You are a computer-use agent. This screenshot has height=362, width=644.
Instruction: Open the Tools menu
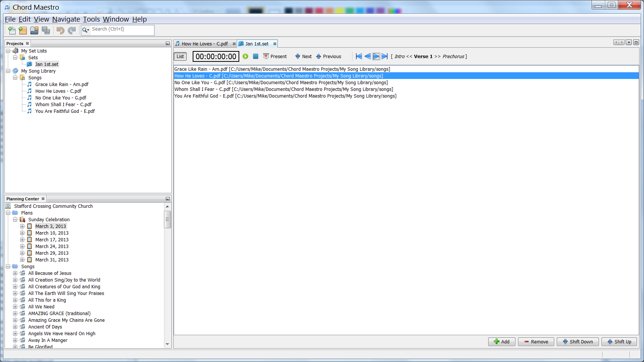click(x=91, y=19)
